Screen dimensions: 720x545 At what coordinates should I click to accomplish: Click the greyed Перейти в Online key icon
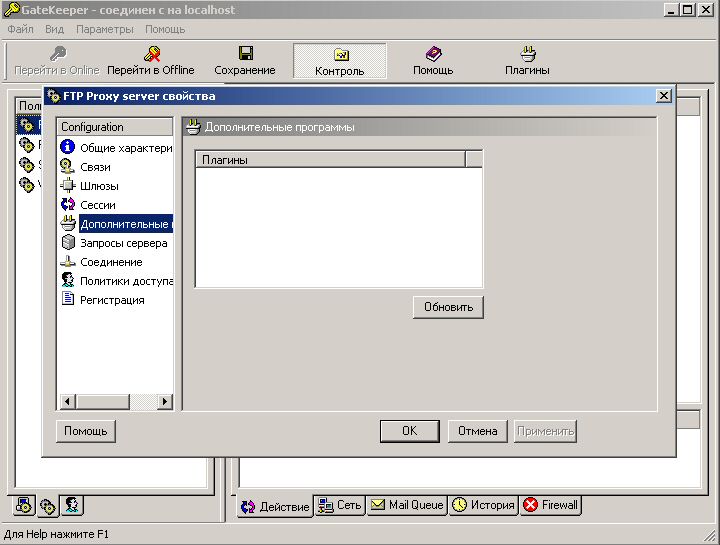point(58,54)
